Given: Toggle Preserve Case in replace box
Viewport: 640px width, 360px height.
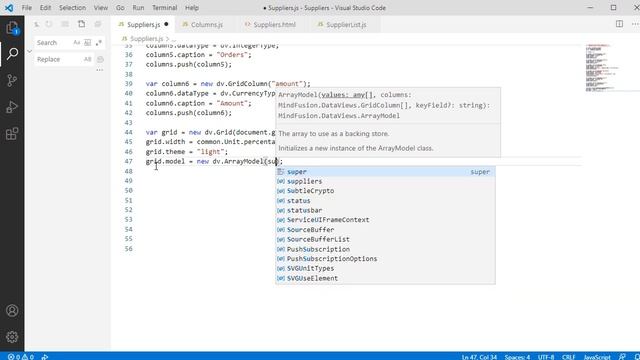Looking at the screenshot, I should [x=87, y=59].
